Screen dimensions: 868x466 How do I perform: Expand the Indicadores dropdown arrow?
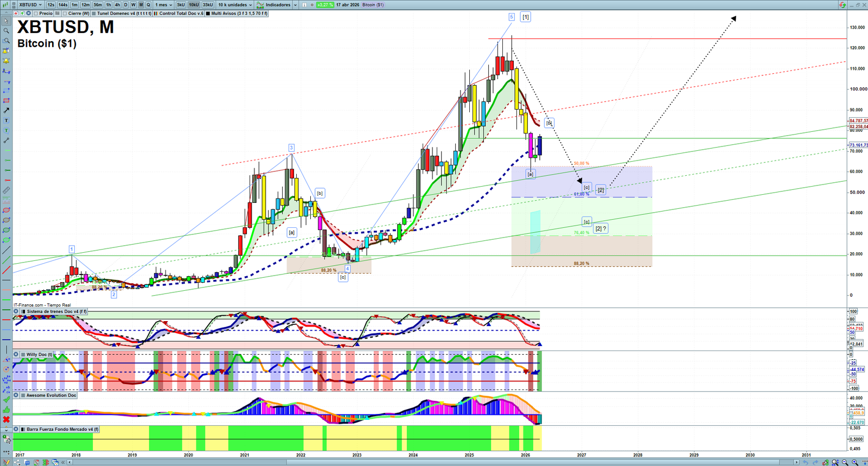(295, 5)
